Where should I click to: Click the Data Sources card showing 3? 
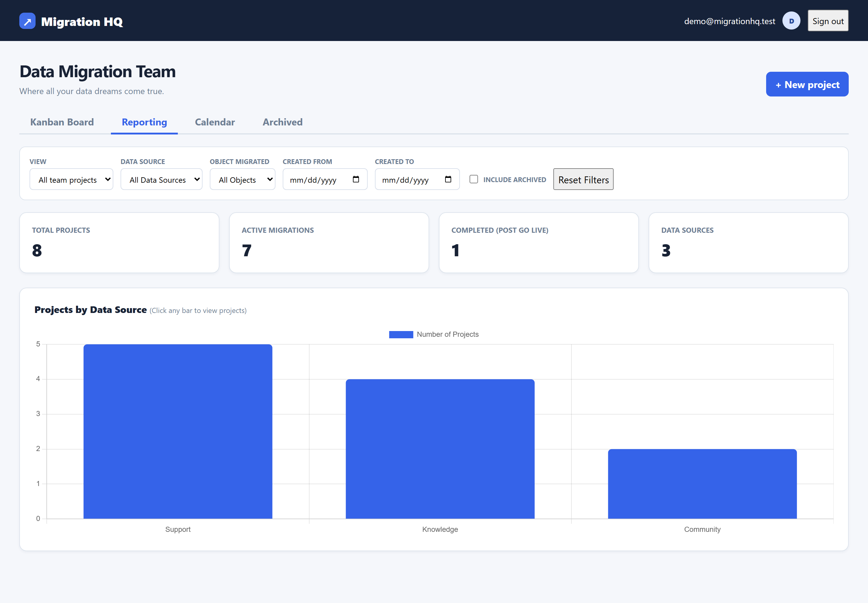click(x=748, y=243)
